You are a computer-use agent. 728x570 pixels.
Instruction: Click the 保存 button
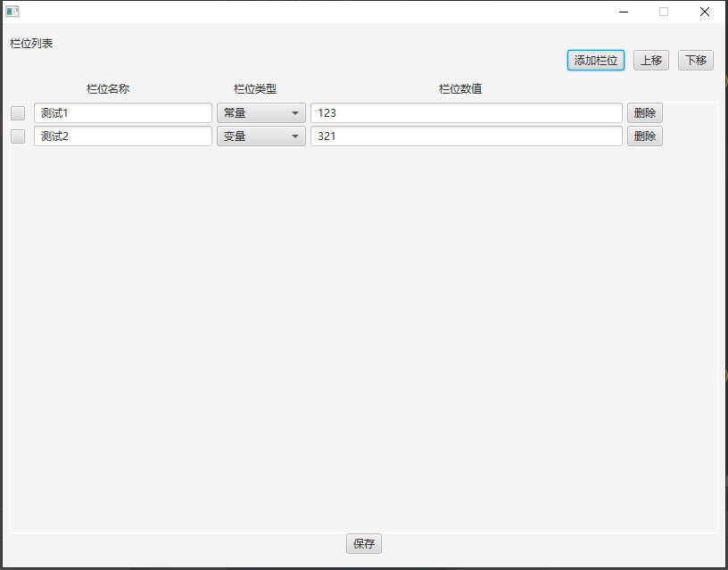(x=364, y=543)
